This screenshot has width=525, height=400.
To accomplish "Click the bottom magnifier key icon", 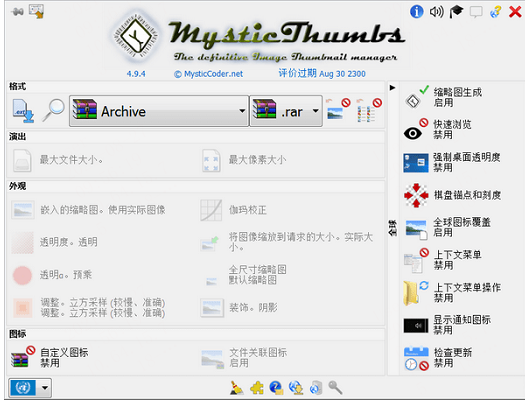I will coord(335,387).
